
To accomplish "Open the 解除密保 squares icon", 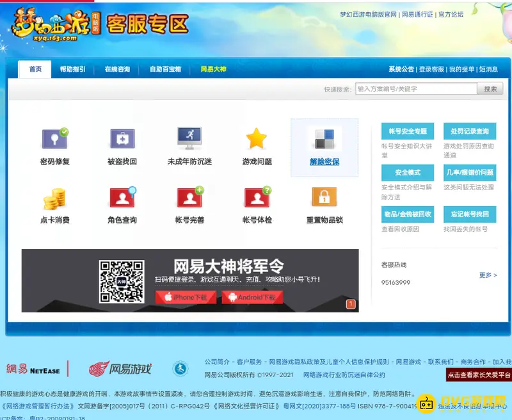I will 324,138.
